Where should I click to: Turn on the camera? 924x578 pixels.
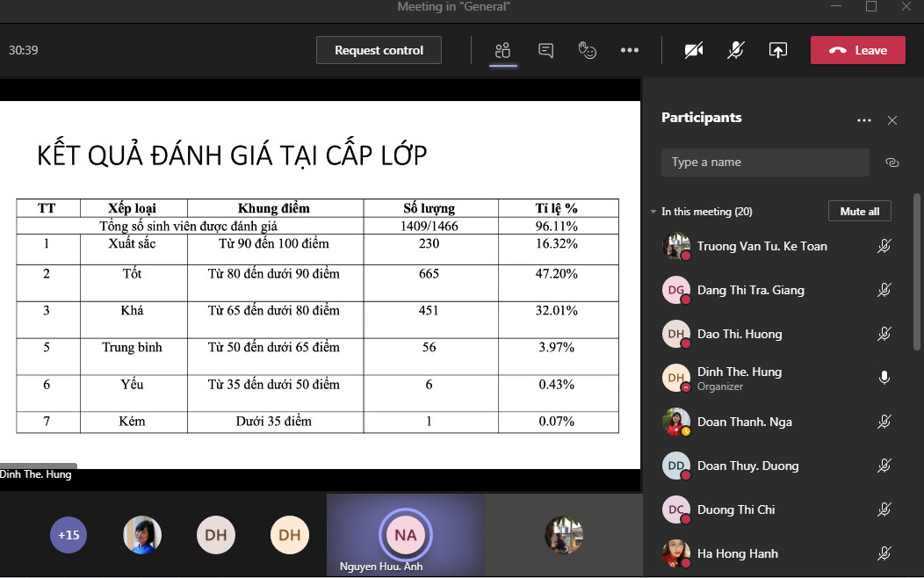[694, 50]
